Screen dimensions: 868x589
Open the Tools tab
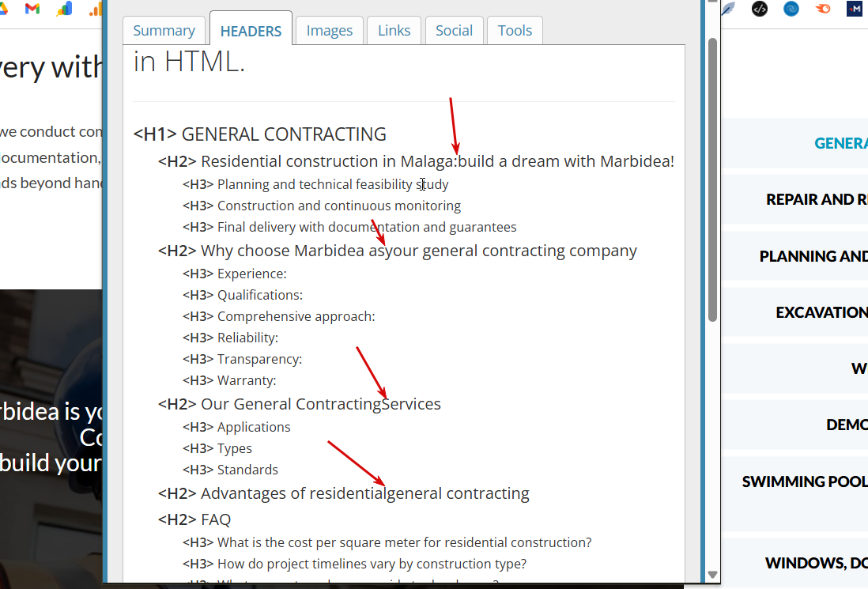tap(515, 31)
